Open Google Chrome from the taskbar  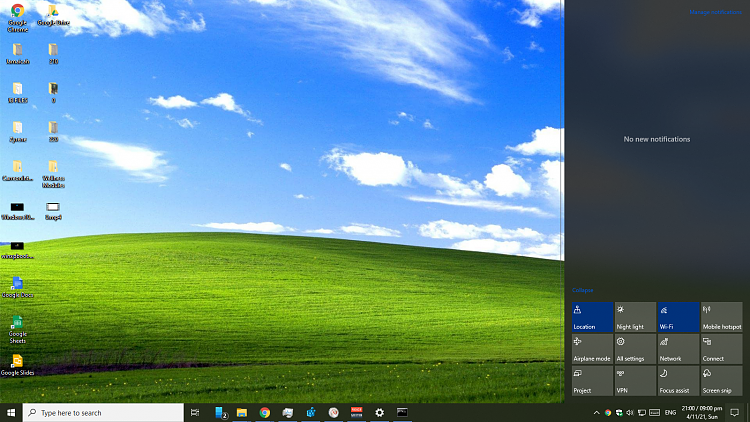[x=265, y=412]
